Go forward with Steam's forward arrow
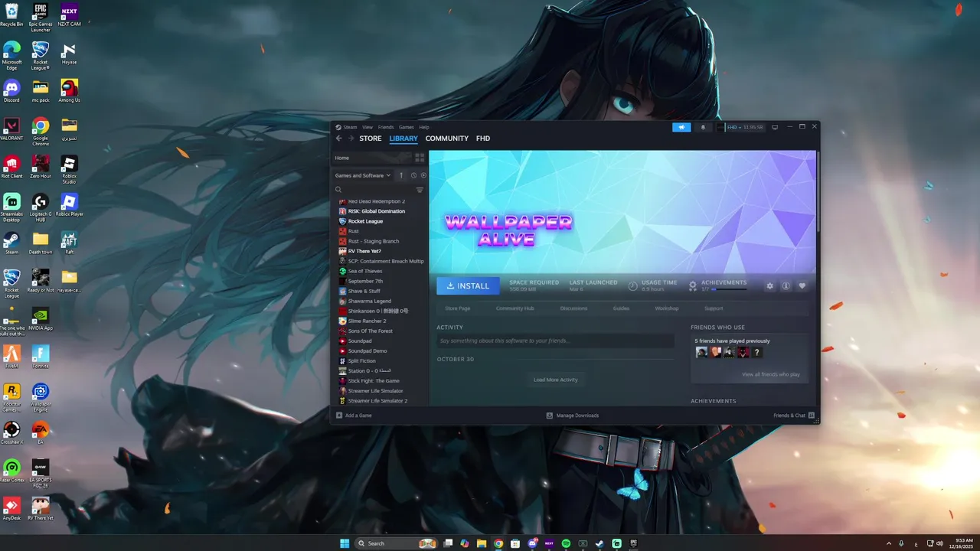Viewport: 980px width, 551px height. (x=351, y=139)
